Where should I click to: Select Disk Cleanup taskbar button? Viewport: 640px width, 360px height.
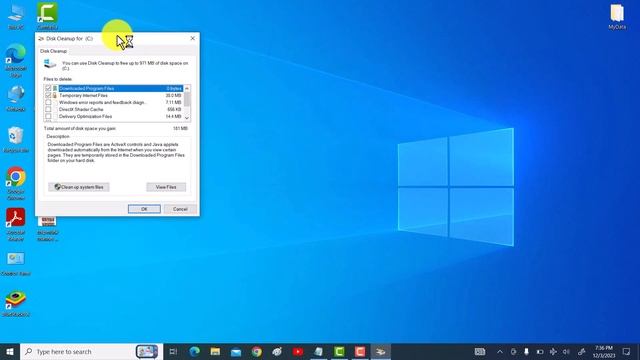[x=381, y=351]
